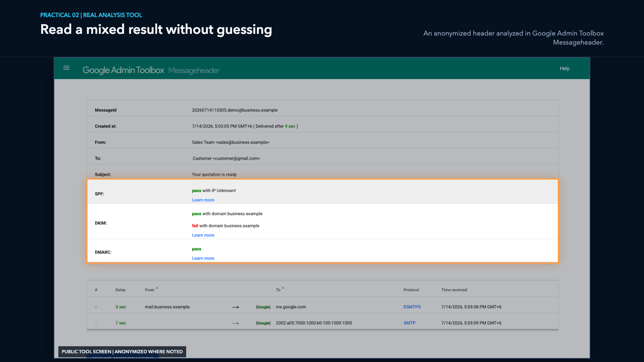This screenshot has height=362, width=644.
Task: Click time received 5:03:09 PM GMT+6
Action: pos(471,323)
